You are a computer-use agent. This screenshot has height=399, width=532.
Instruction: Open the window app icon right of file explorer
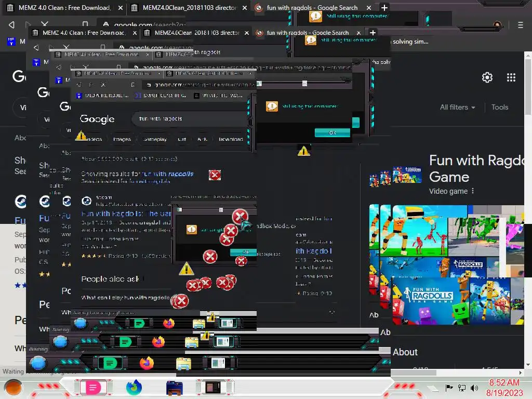click(x=215, y=388)
